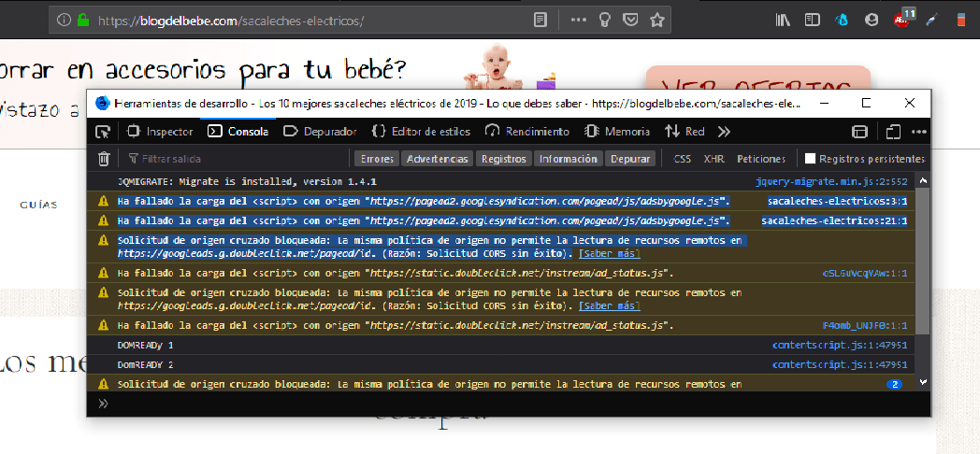Click first Saber más link

tap(610, 253)
